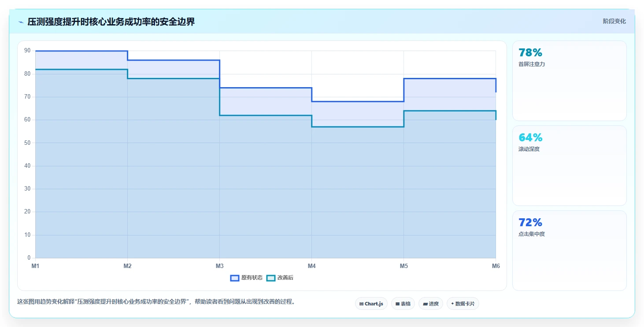Click the M1 axis label
This screenshot has height=327, width=644.
35,266
